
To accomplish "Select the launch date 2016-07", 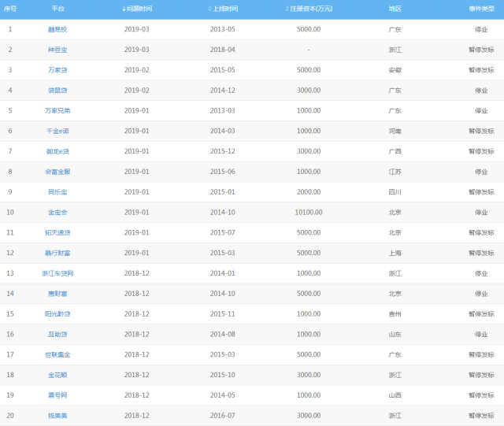I will point(222,416).
